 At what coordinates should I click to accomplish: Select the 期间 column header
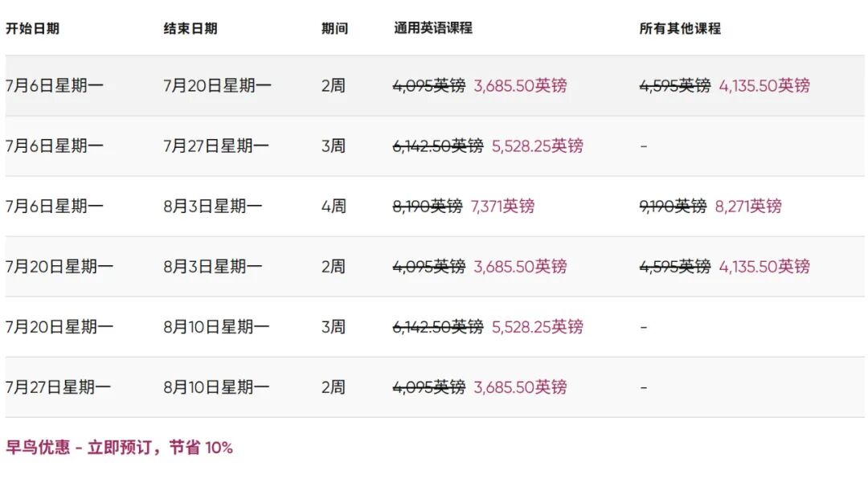pyautogui.click(x=334, y=28)
